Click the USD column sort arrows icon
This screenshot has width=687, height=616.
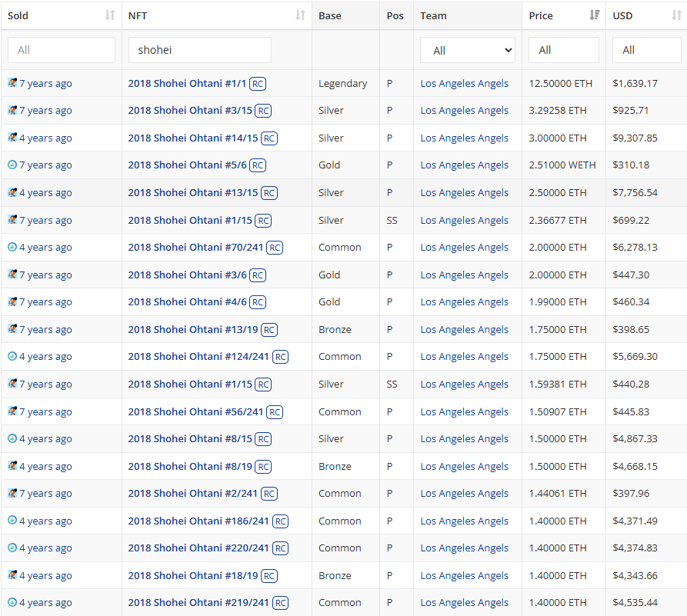676,15
